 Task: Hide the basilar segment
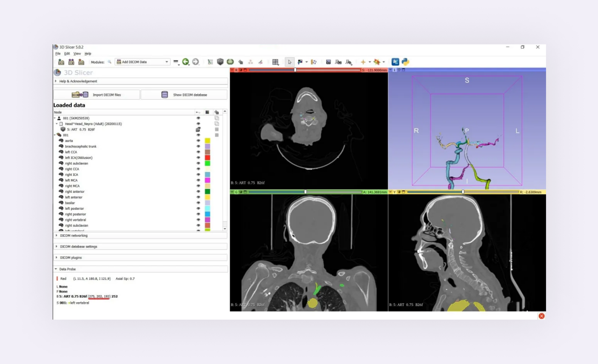[198, 203]
